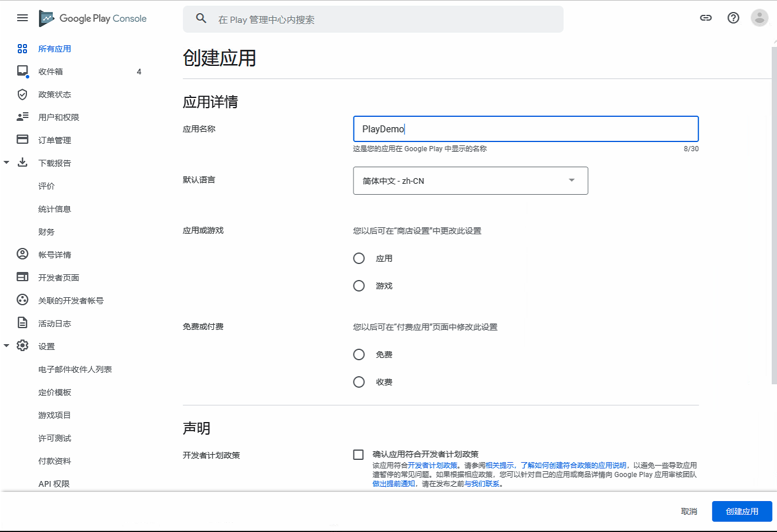Click the 收件箱 inbox icon
Screen dimensions: 777x532
22,71
